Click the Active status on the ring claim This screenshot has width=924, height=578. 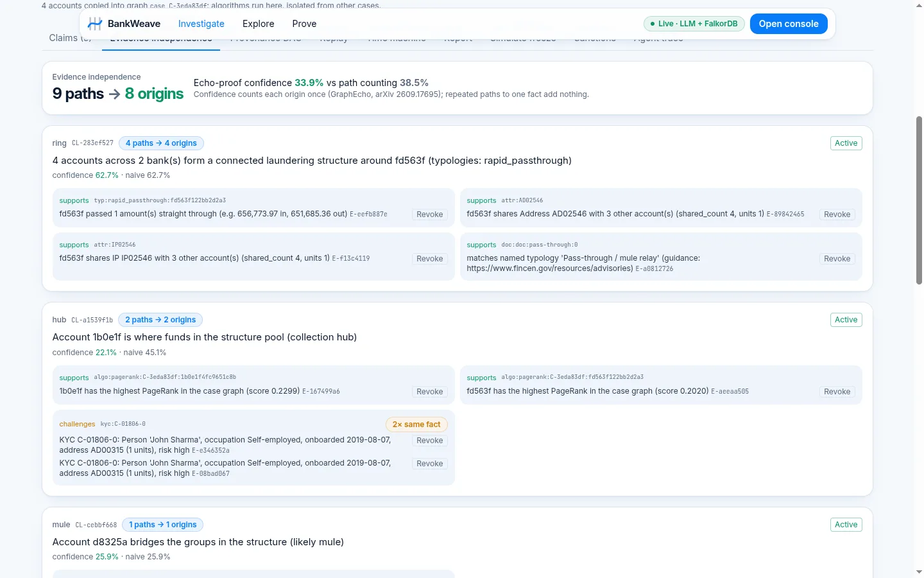[846, 143]
